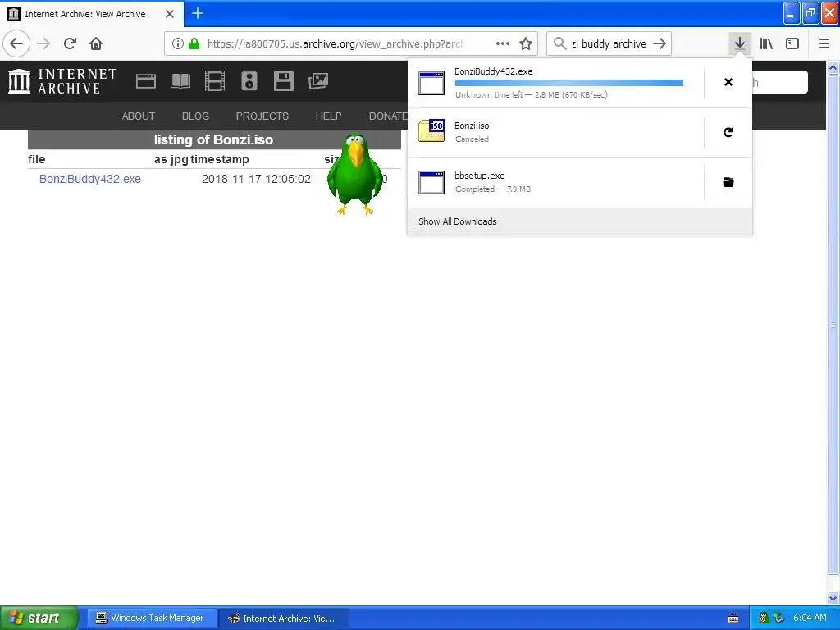Click the Internet Archive logo
The image size is (840, 630).
coord(62,81)
